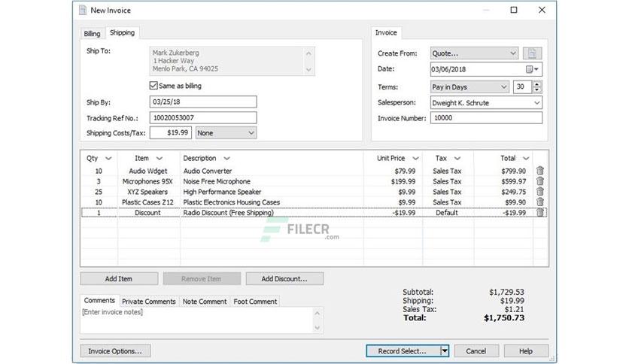This screenshot has width=629, height=364.
Task: Open the Private Comments tab
Action: click(149, 301)
